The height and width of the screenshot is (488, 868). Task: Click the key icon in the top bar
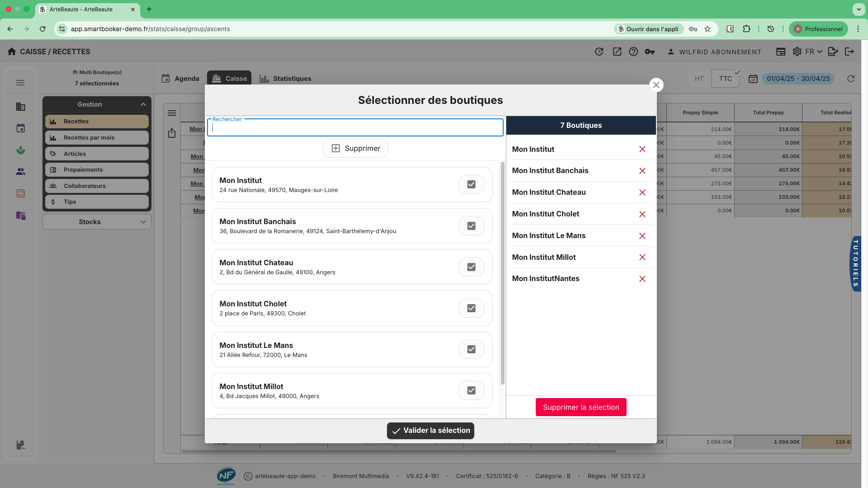tap(650, 52)
